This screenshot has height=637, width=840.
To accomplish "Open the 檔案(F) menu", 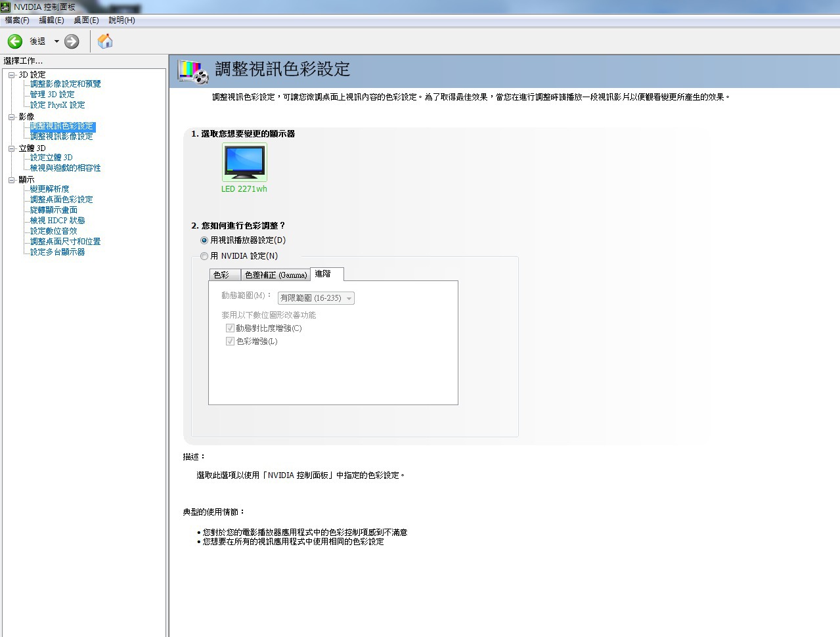I will pyautogui.click(x=17, y=20).
